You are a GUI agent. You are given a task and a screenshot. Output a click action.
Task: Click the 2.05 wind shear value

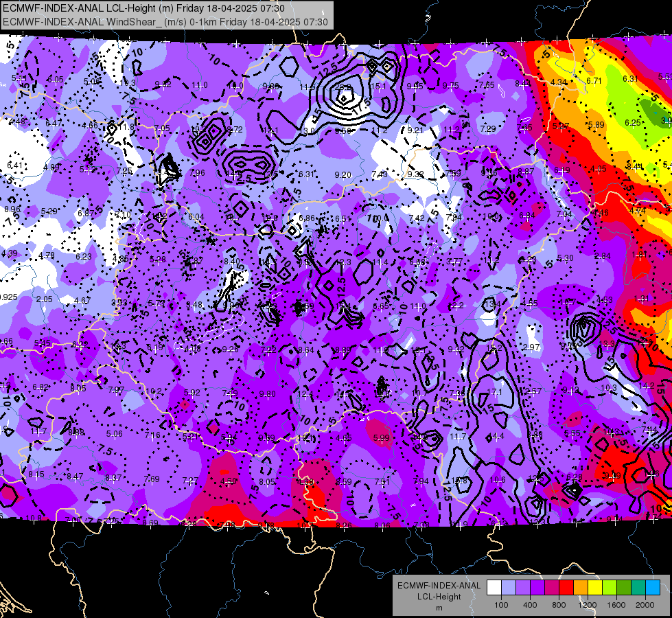(x=45, y=299)
